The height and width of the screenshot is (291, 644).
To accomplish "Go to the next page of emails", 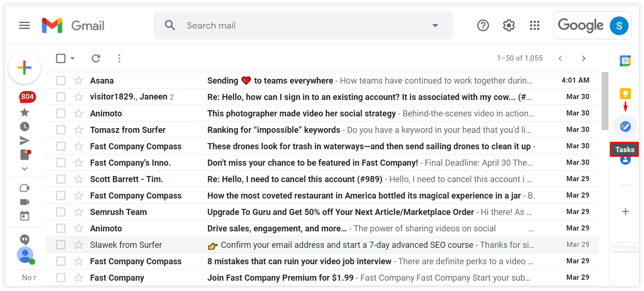I will (583, 58).
